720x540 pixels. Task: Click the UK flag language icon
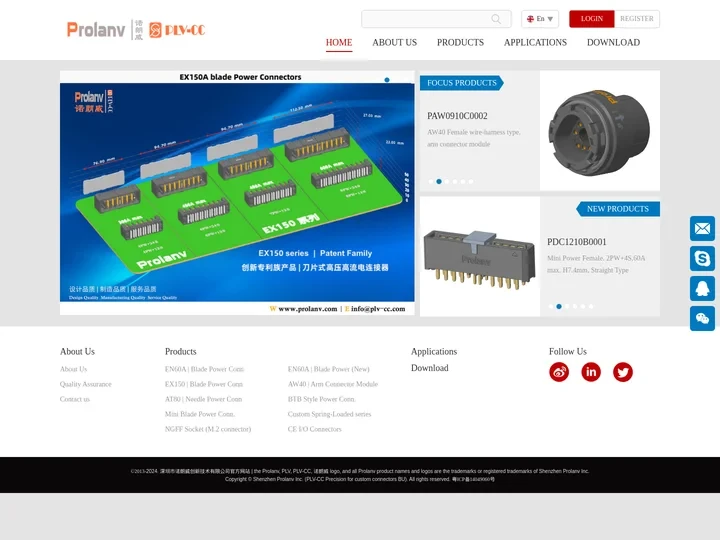[x=530, y=19]
